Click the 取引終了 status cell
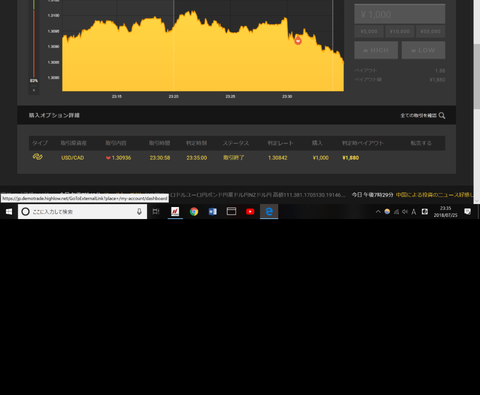This screenshot has height=395, width=480. (x=234, y=158)
